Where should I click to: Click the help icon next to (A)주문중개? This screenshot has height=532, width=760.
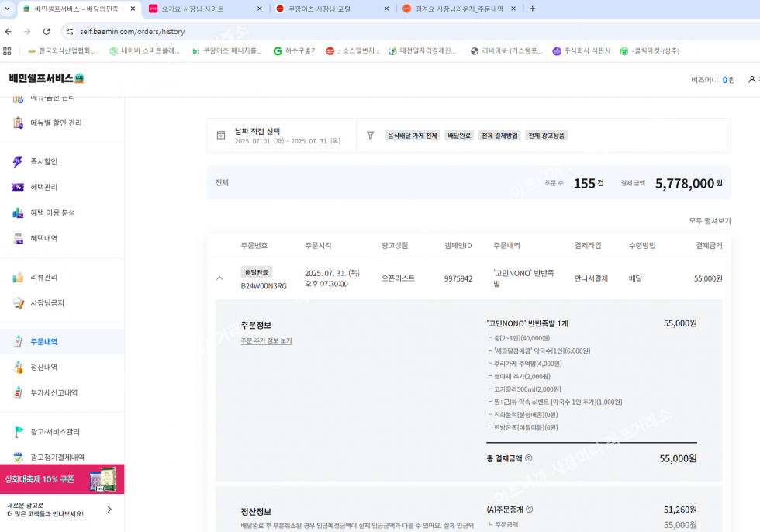(529, 510)
